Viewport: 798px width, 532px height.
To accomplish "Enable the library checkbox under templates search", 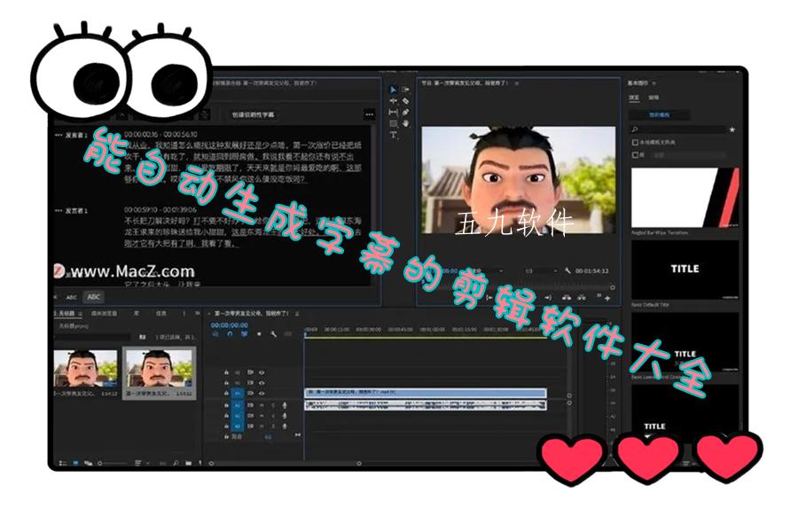I will (634, 153).
